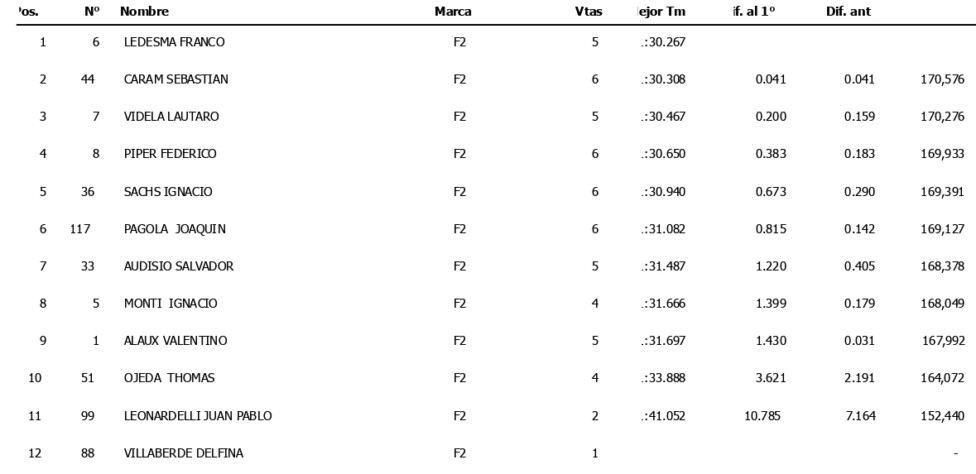Screen dimensions: 976x474
Task: Click the Nombre column header
Action: (144, 13)
